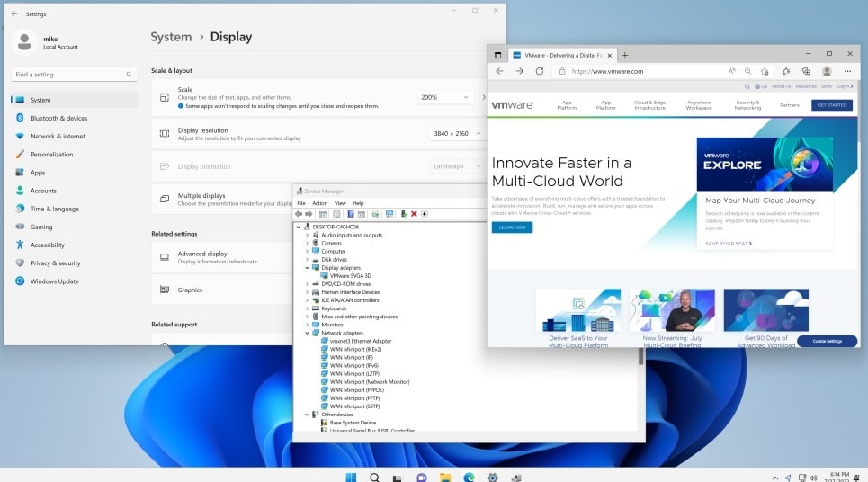Click Log in link on VMware header

pyautogui.click(x=845, y=86)
